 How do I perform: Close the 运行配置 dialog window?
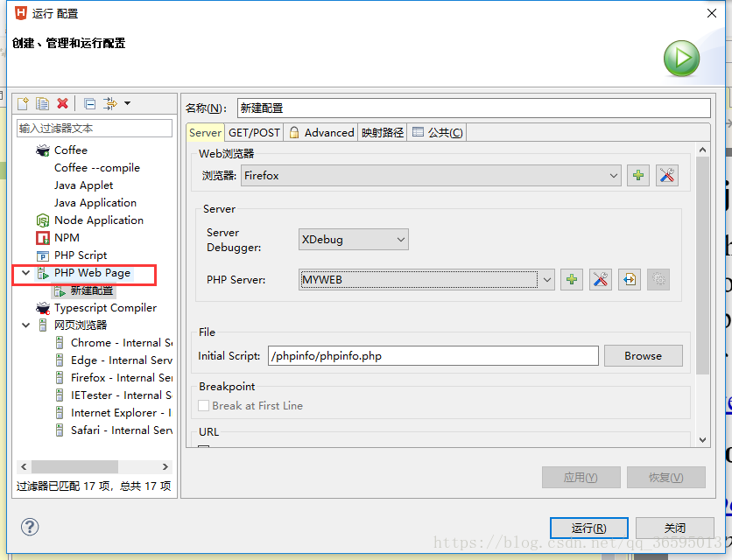pos(712,13)
